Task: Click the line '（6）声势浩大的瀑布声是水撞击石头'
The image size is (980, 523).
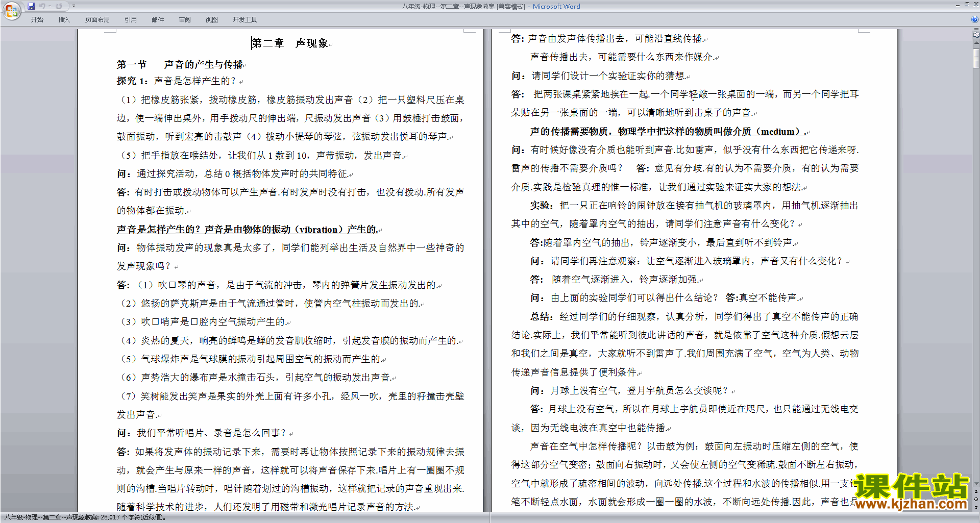Action: click(256, 377)
